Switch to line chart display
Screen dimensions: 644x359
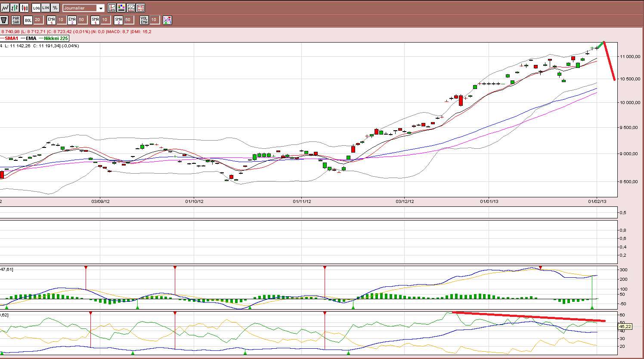[x=5, y=8]
